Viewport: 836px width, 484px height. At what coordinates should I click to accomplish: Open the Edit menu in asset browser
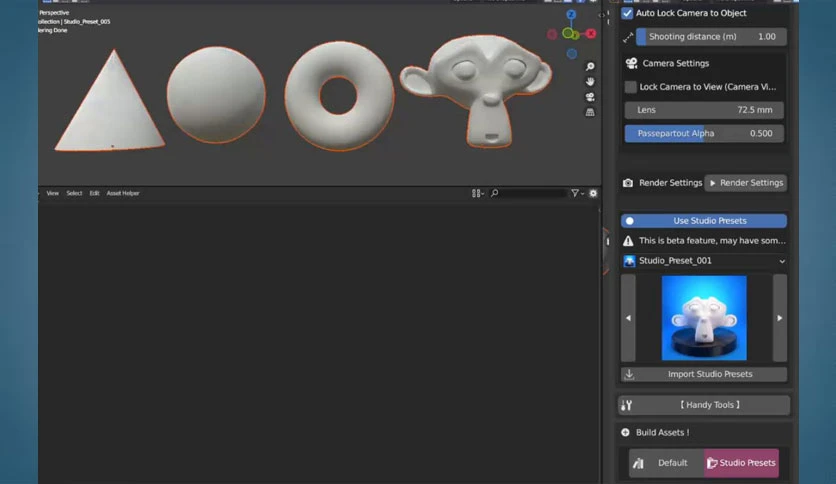click(94, 193)
